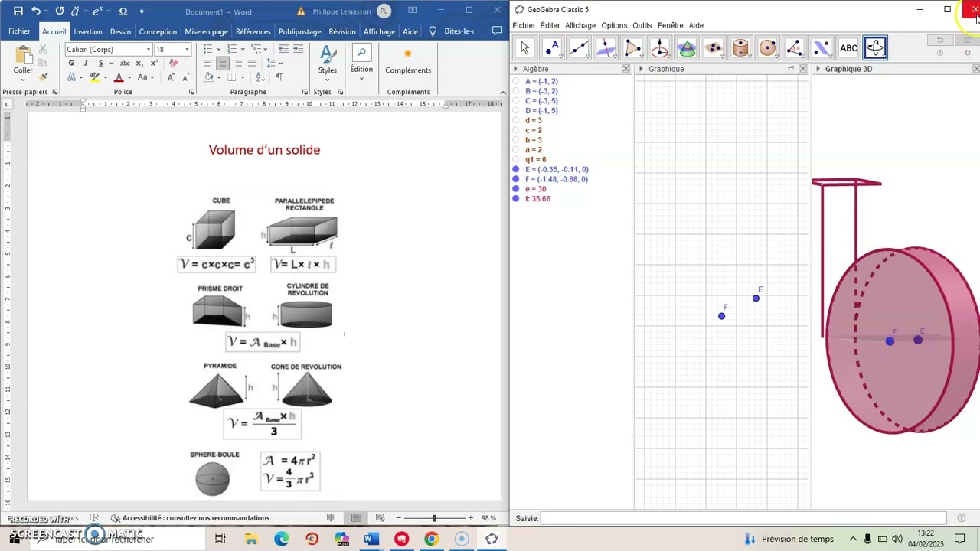Select the Cylinder solid tool in GeoGebra

(740, 48)
